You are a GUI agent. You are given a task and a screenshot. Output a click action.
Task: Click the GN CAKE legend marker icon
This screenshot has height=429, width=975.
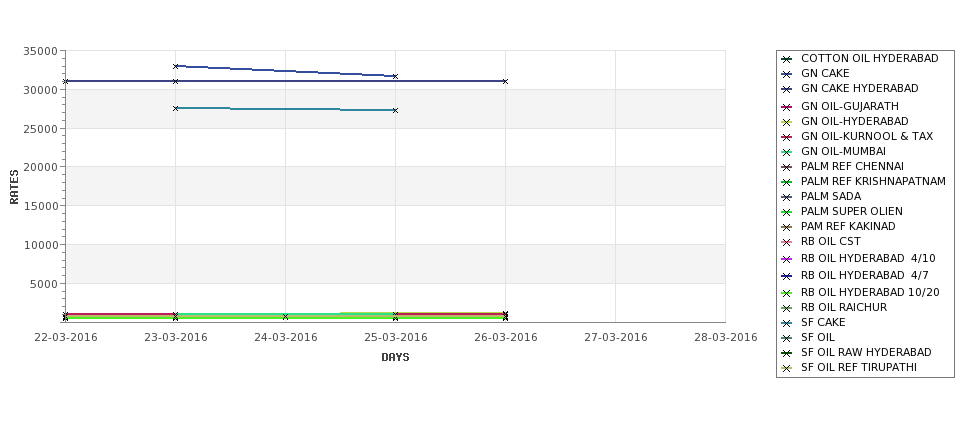click(x=787, y=74)
